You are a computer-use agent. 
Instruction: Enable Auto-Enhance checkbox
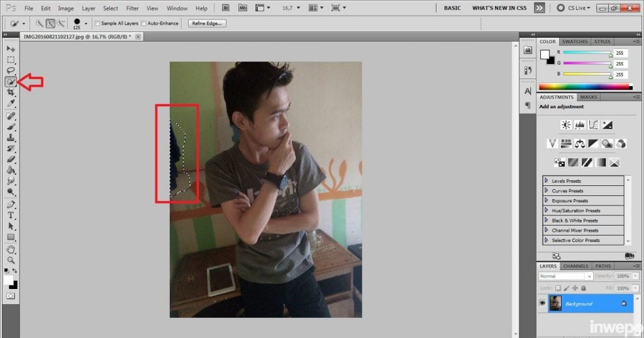(x=144, y=23)
